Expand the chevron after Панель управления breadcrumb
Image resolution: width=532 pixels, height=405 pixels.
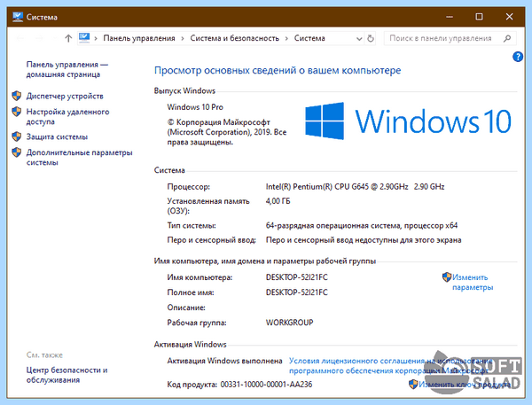[183, 38]
